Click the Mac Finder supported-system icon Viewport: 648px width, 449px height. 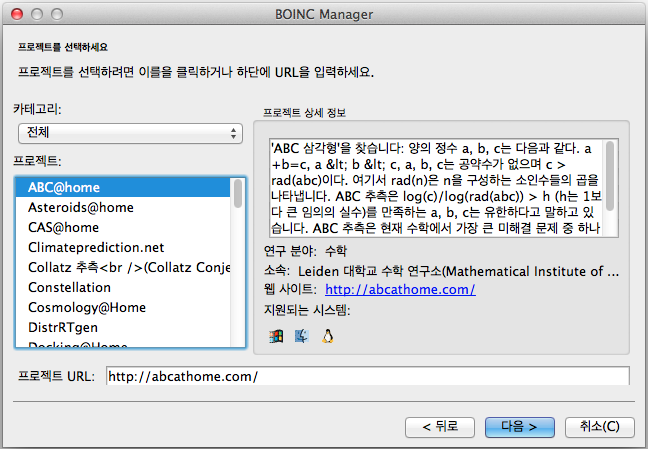(x=302, y=337)
